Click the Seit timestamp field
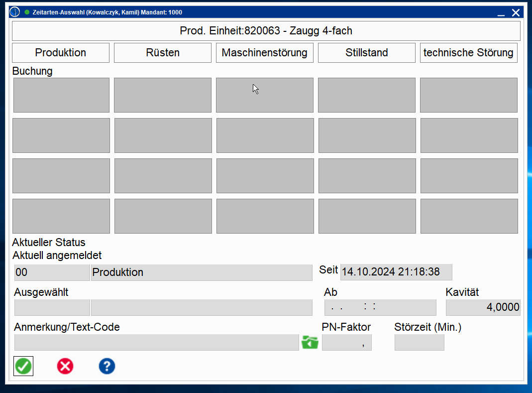The height and width of the screenshot is (393, 532). pyautogui.click(x=396, y=272)
